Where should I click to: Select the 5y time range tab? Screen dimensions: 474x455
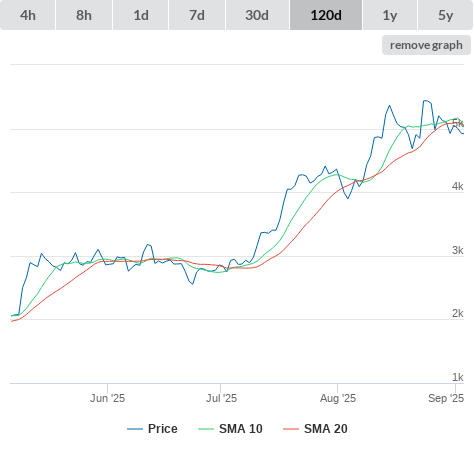[x=445, y=15]
